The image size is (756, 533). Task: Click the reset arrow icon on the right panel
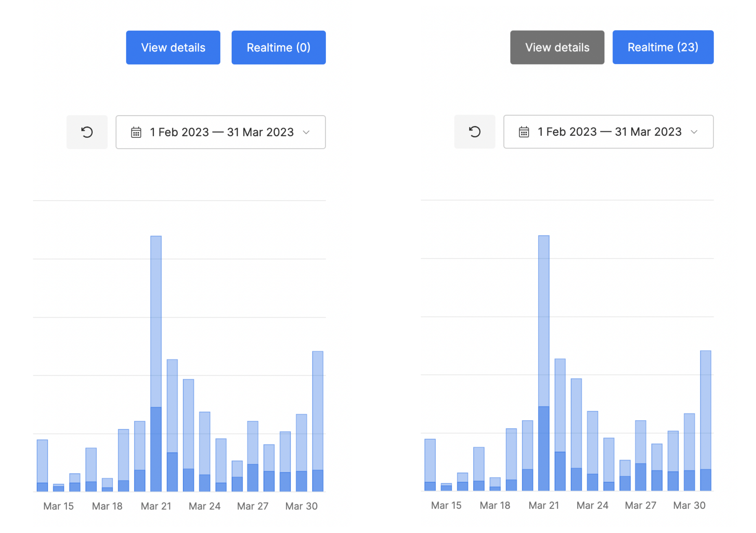click(x=475, y=131)
